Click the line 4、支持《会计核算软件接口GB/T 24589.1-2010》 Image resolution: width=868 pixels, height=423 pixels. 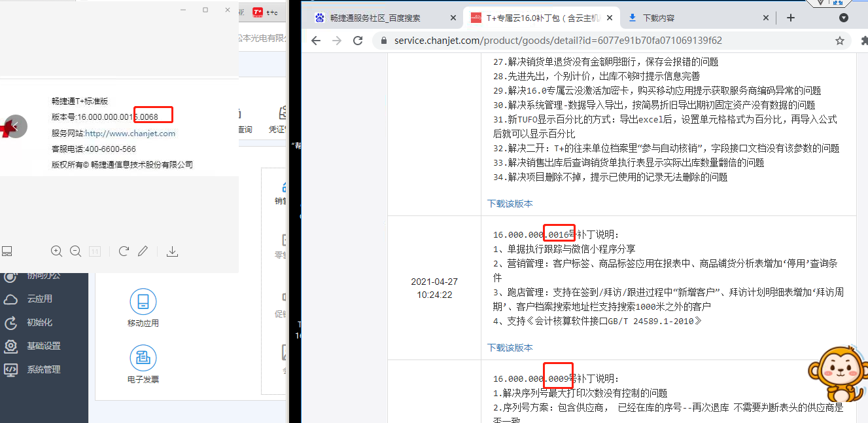(x=598, y=321)
